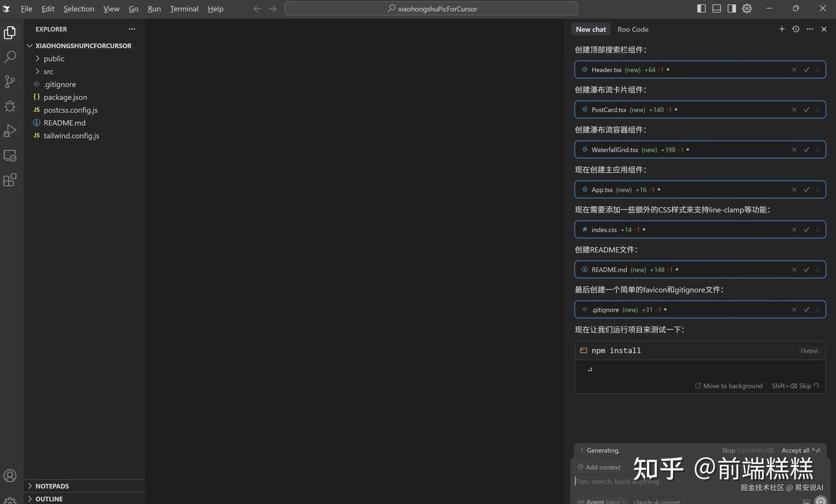This screenshot has height=504, width=836.
Task: Toggle the primary side bar layout icon
Action: pyautogui.click(x=701, y=9)
